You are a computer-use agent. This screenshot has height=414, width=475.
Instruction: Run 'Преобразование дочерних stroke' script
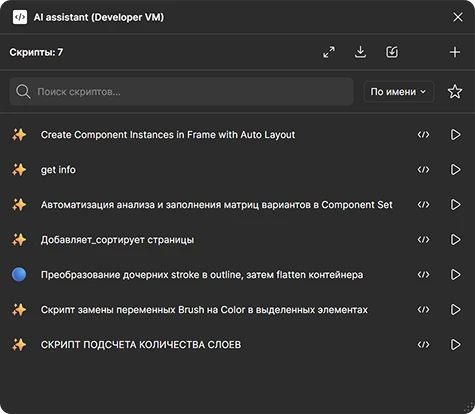tap(455, 275)
